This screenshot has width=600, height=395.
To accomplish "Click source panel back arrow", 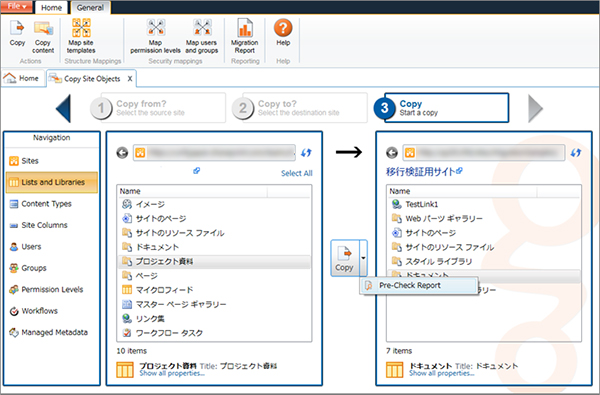I will pos(122,153).
